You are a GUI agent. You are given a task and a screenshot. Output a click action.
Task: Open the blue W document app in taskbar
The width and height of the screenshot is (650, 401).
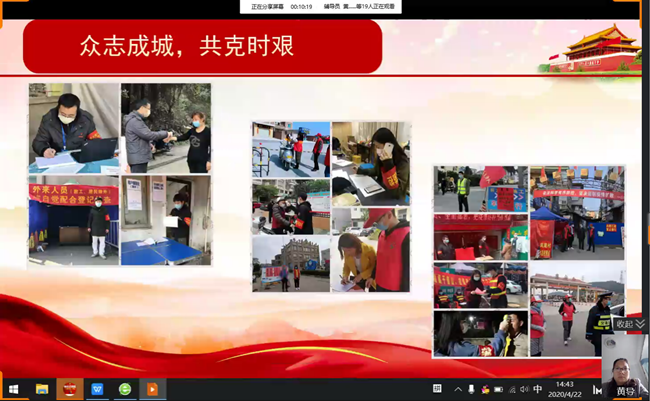(98, 389)
